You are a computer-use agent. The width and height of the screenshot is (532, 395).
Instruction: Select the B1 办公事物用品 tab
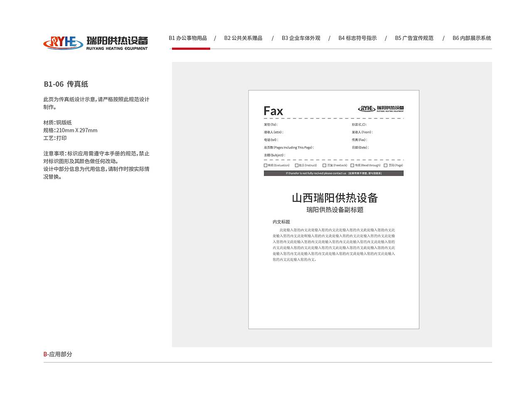[188, 38]
